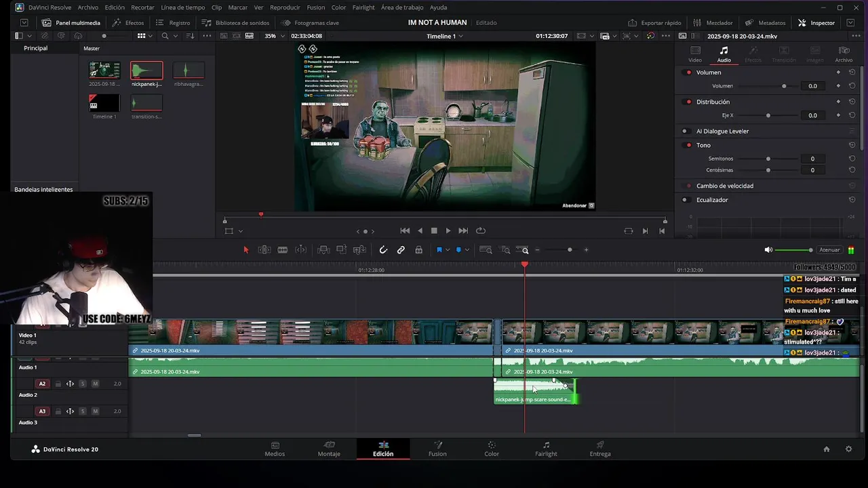Click the overwrite clip edit icon
Image resolution: width=868 pixels, height=488 pixels.
[342, 250]
